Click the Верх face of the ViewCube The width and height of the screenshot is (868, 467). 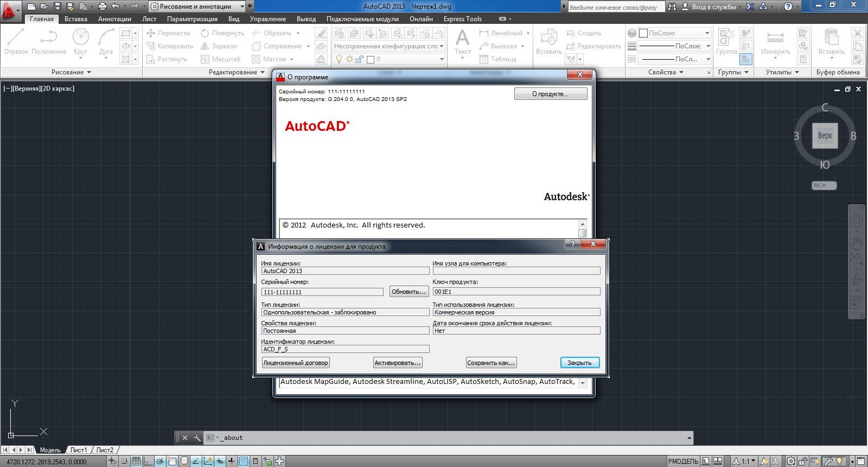(x=825, y=136)
